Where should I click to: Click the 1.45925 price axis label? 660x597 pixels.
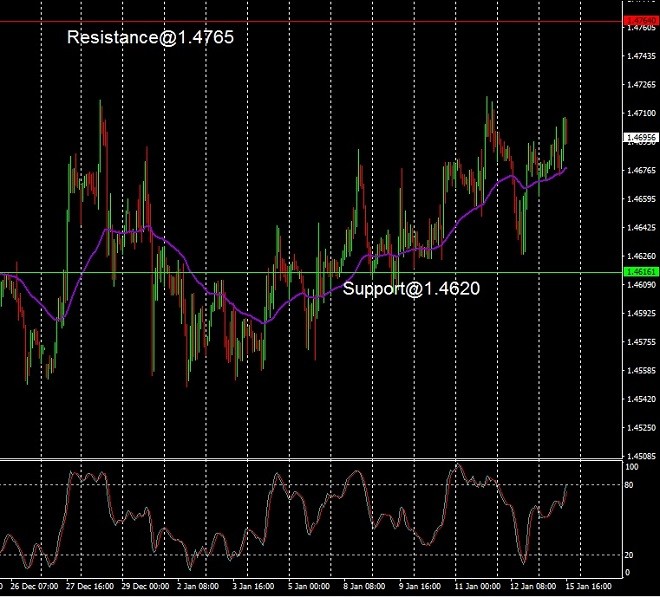tap(641, 313)
